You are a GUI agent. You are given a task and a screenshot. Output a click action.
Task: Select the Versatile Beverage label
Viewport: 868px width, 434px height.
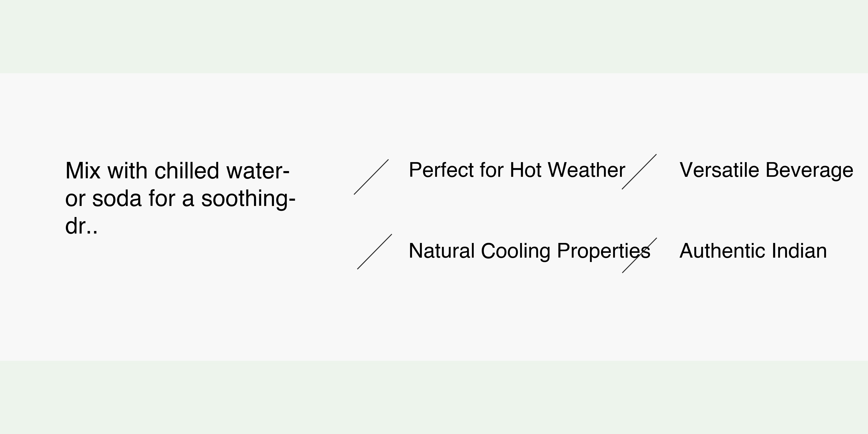pyautogui.click(x=766, y=170)
